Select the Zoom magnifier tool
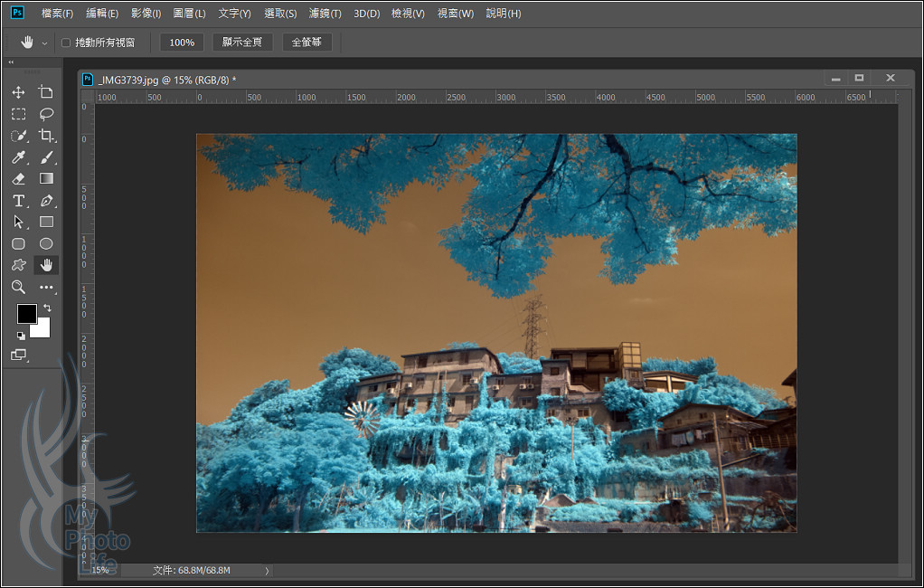The width and height of the screenshot is (924, 588). point(18,287)
